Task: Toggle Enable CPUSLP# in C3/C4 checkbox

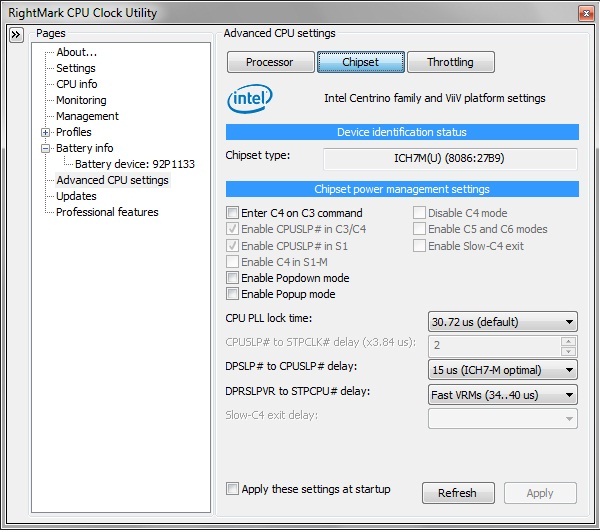Action: (232, 229)
